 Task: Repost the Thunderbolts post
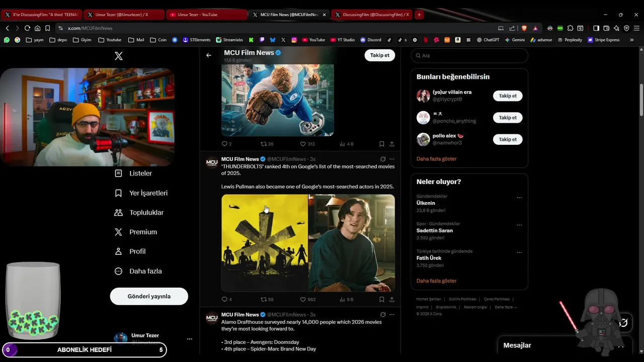point(267,299)
